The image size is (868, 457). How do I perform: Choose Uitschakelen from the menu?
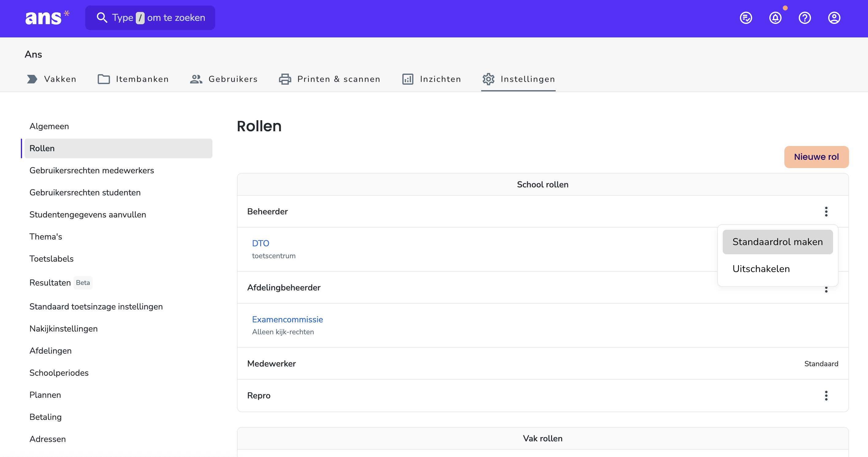pos(777,269)
